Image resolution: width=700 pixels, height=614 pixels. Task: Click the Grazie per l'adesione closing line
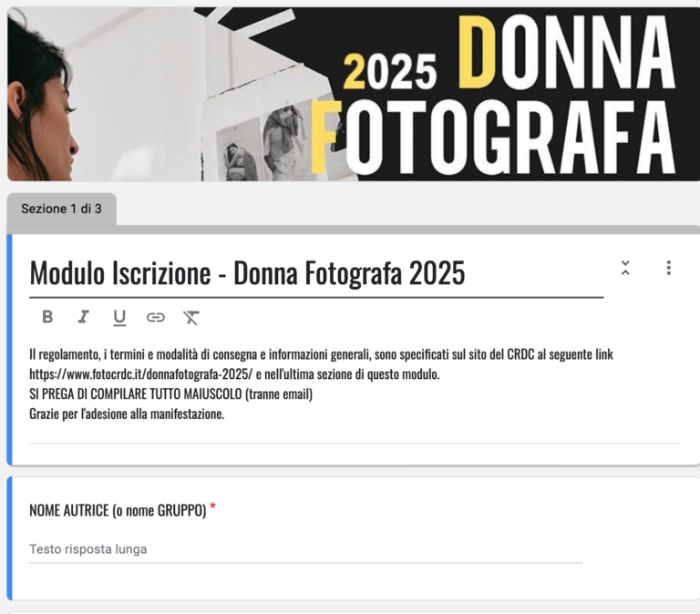pyautogui.click(x=127, y=414)
